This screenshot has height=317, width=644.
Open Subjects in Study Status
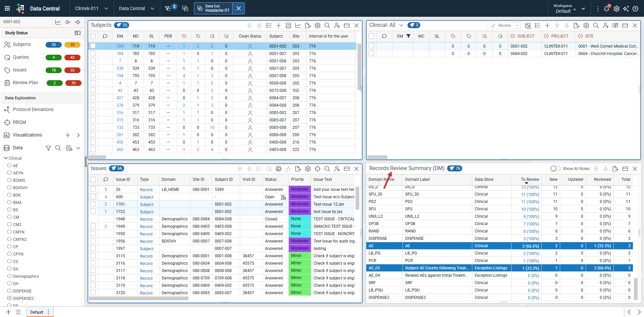click(x=22, y=45)
